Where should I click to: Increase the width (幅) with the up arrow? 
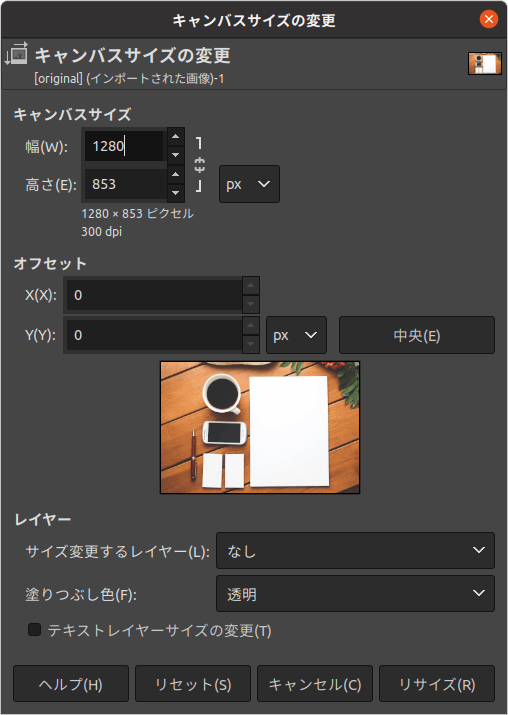(176, 136)
